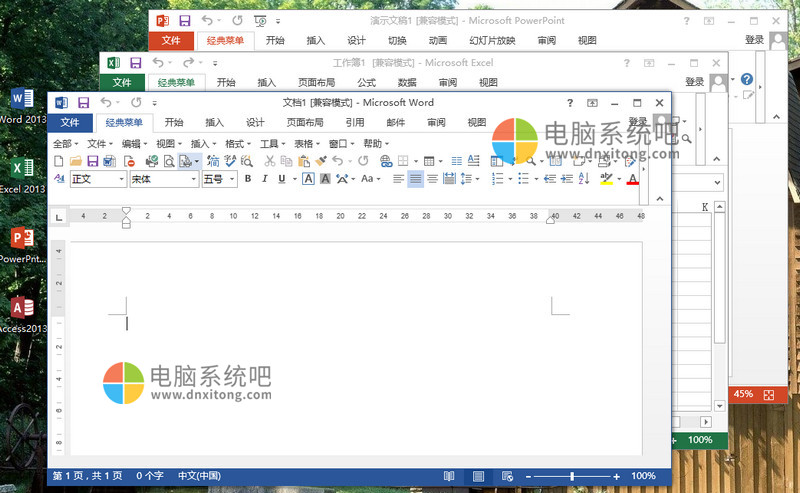Click the Bullets list icon

click(x=523, y=179)
